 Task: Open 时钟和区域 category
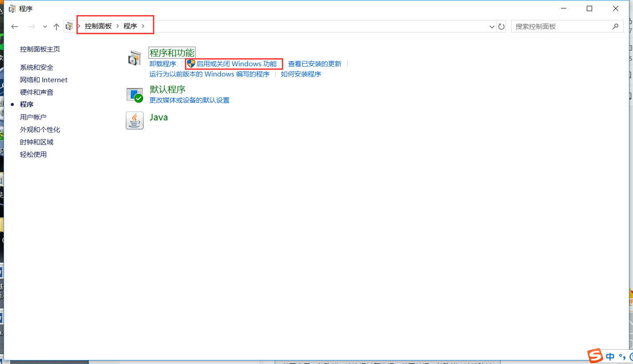pos(36,142)
